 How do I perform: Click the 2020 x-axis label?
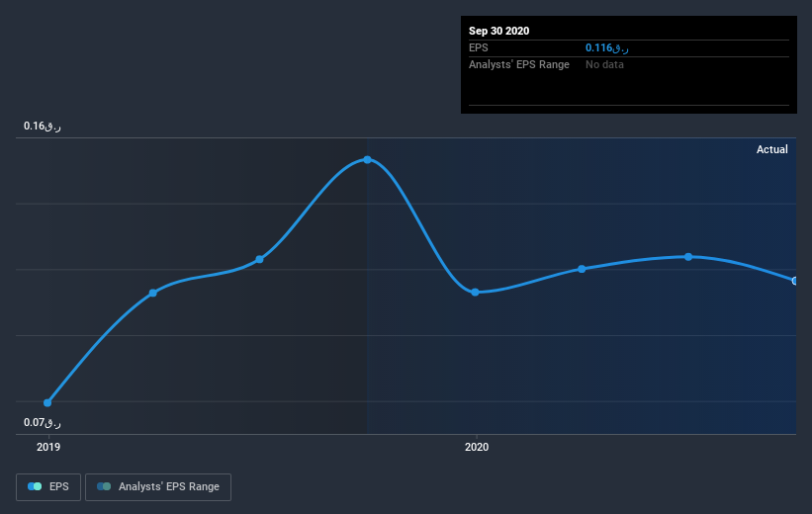tap(477, 447)
